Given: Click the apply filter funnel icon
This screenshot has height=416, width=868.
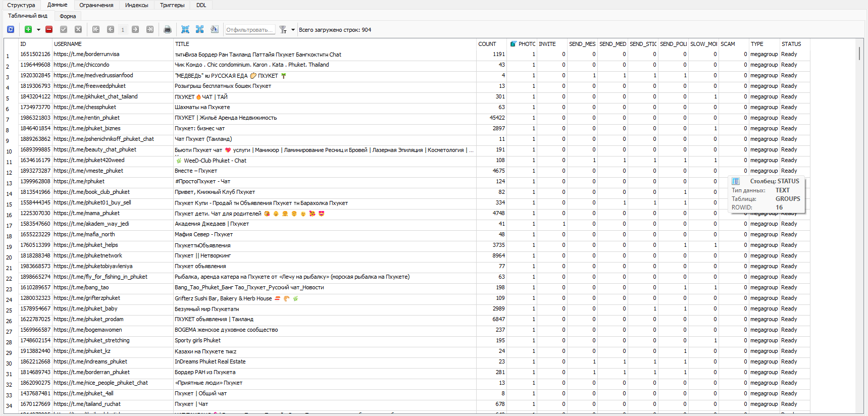Looking at the screenshot, I should pos(283,30).
